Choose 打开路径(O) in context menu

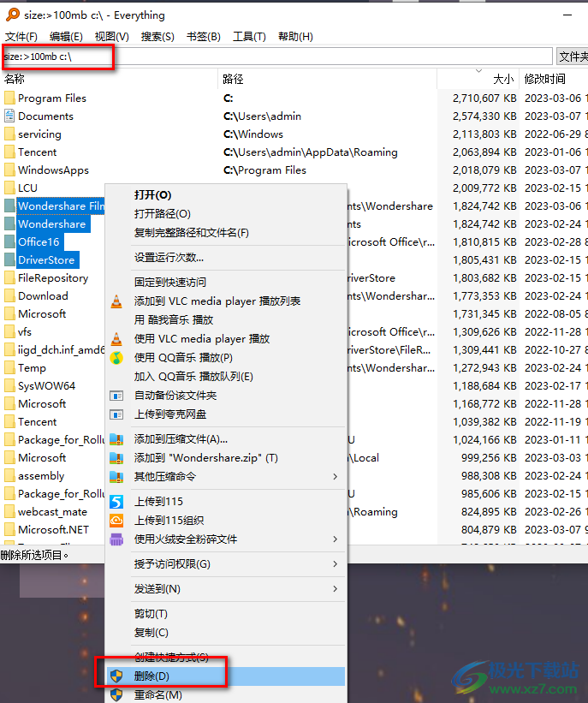[226, 213]
